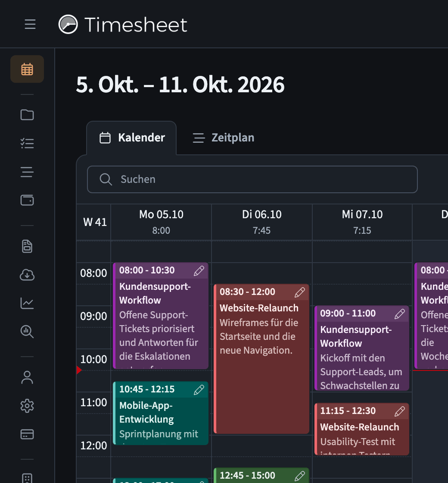Open the wallet icon in the sidebar

click(27, 200)
